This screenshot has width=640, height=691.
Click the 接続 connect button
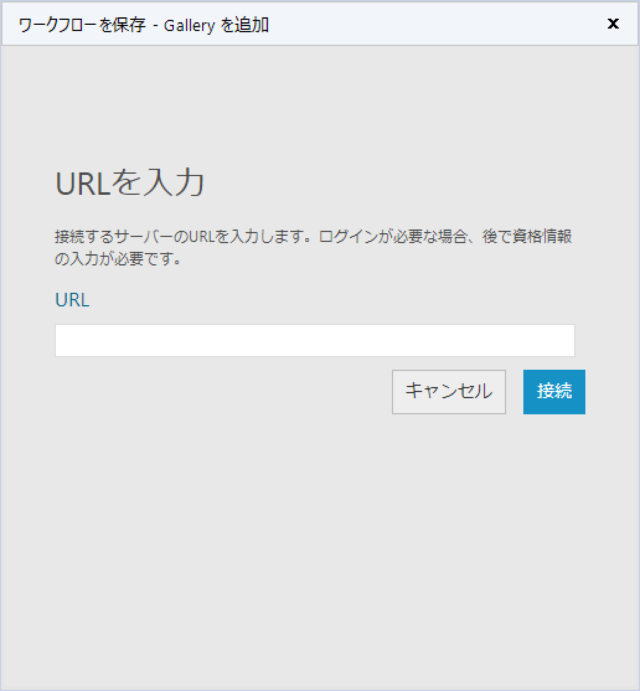pos(554,392)
